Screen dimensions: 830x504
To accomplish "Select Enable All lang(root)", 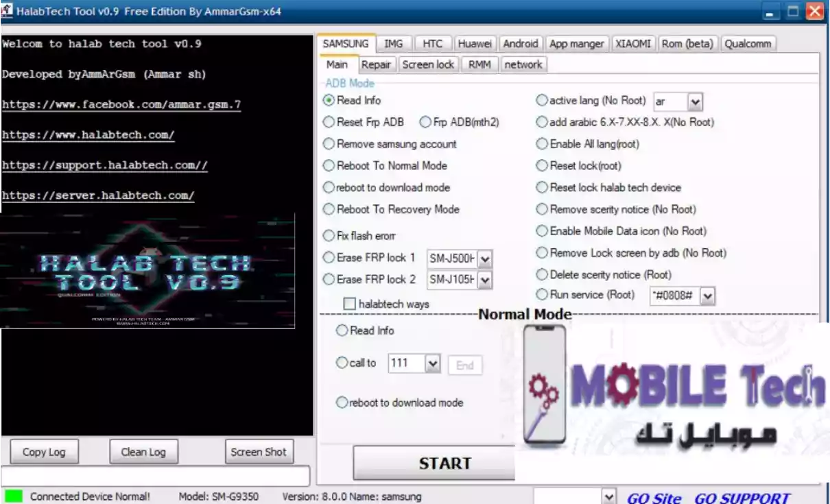I will [x=588, y=144].
